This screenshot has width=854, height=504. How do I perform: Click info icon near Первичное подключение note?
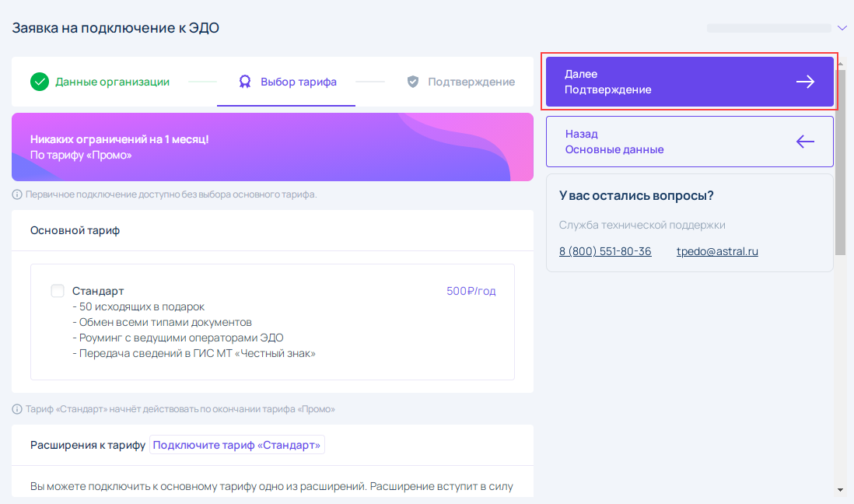pyautogui.click(x=17, y=194)
